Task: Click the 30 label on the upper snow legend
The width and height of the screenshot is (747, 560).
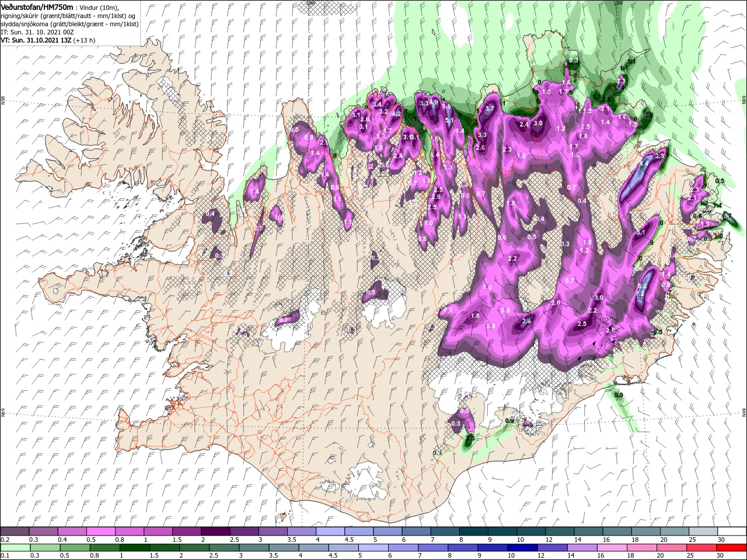Action: [x=721, y=540]
